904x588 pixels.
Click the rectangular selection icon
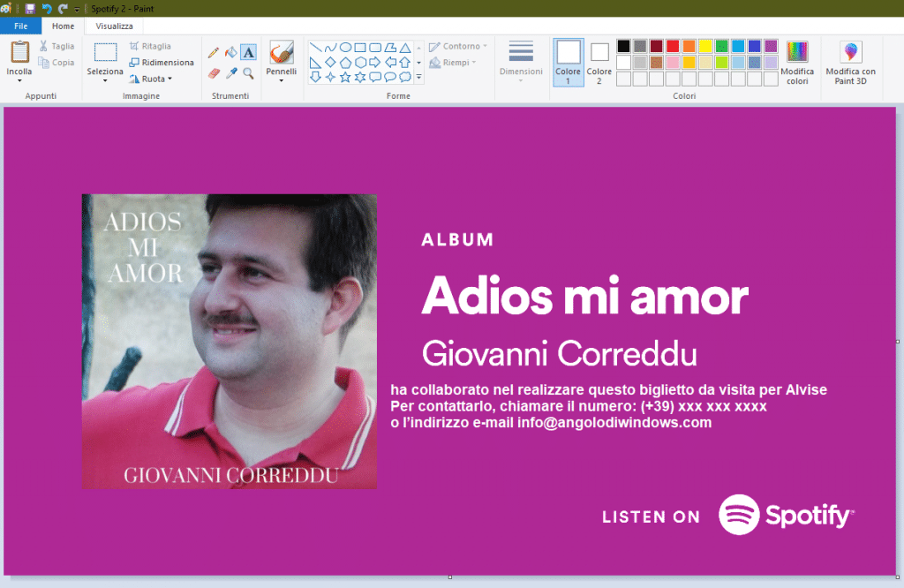(105, 52)
